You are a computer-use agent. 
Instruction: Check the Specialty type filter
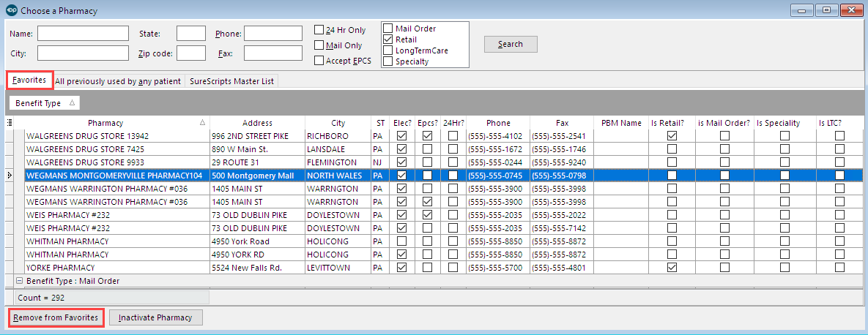(x=388, y=61)
